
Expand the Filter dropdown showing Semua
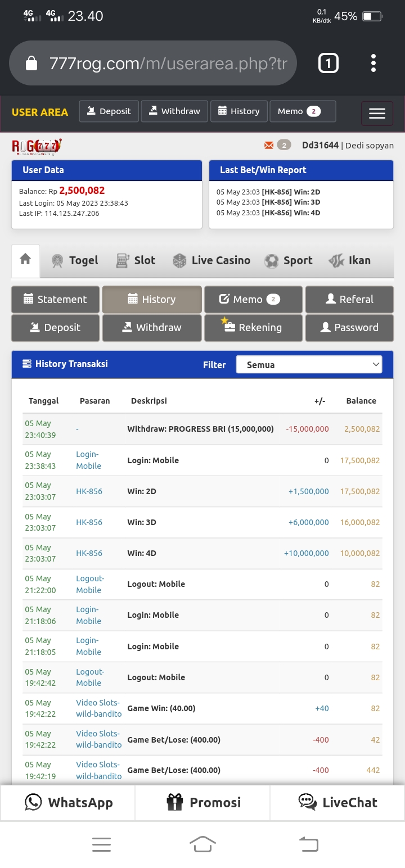pyautogui.click(x=309, y=365)
